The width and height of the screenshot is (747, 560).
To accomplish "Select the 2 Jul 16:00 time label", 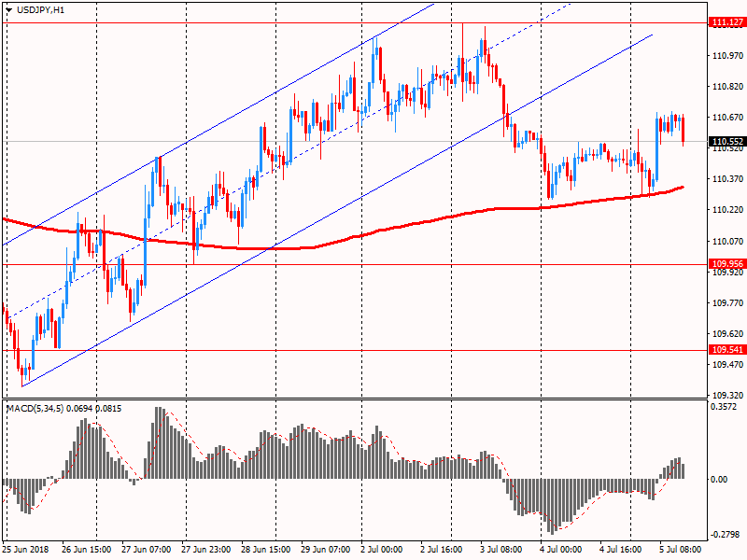I will click(x=441, y=550).
